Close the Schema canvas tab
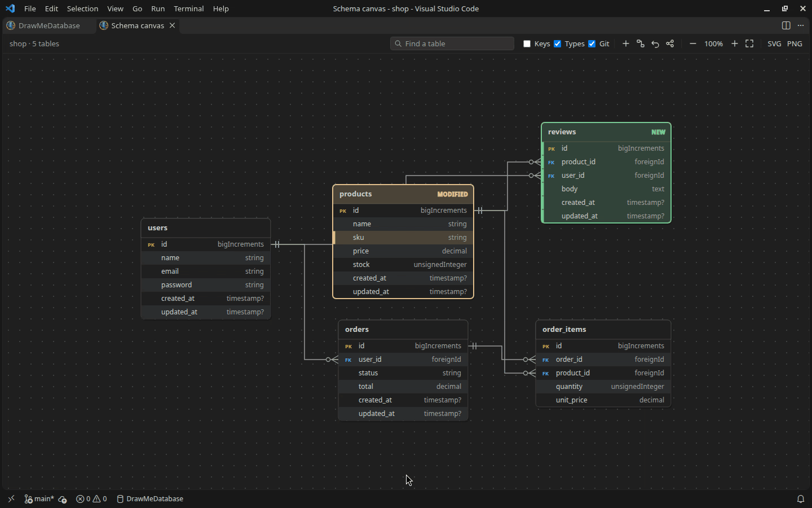812x508 pixels. tap(173, 25)
